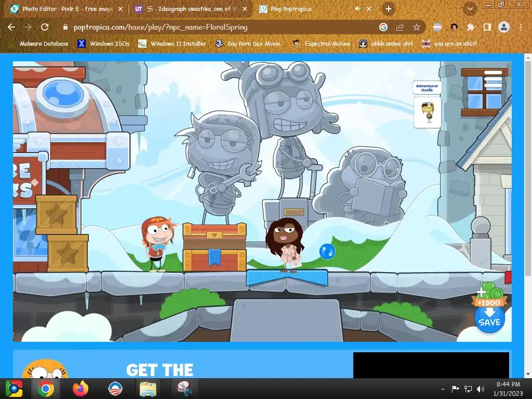
Task: Click the blue SAVE button
Action: [489, 320]
